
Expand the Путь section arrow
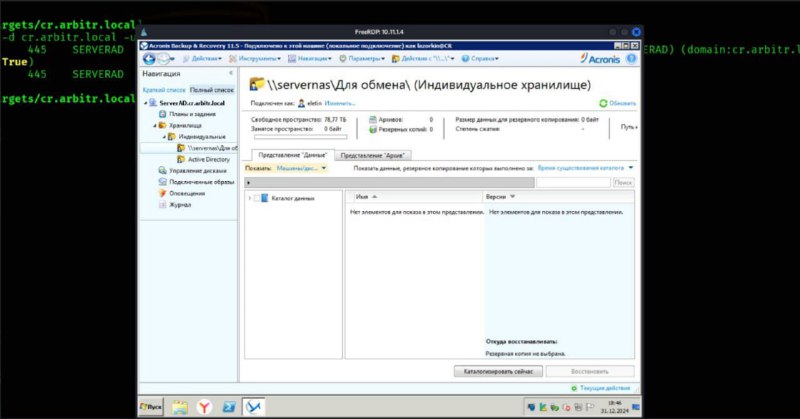[636, 127]
